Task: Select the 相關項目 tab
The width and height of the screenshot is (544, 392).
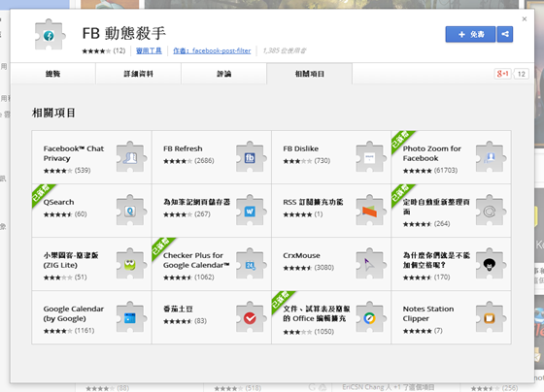Action: 310,74
